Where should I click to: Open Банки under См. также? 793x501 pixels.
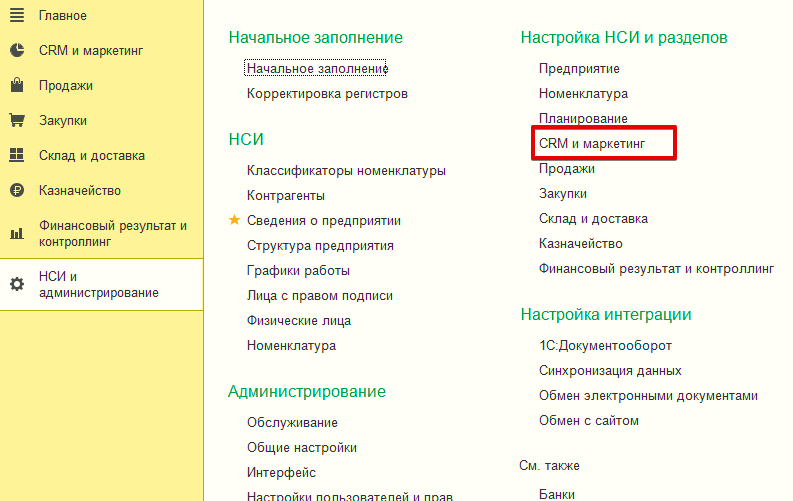557,494
